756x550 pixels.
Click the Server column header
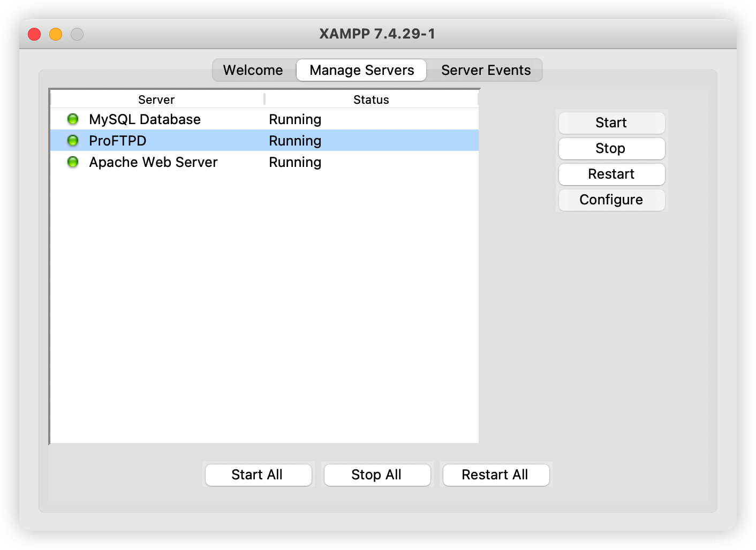tap(156, 99)
